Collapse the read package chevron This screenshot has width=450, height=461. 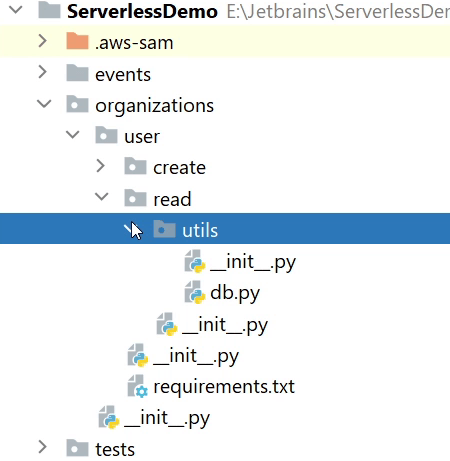click(x=102, y=197)
